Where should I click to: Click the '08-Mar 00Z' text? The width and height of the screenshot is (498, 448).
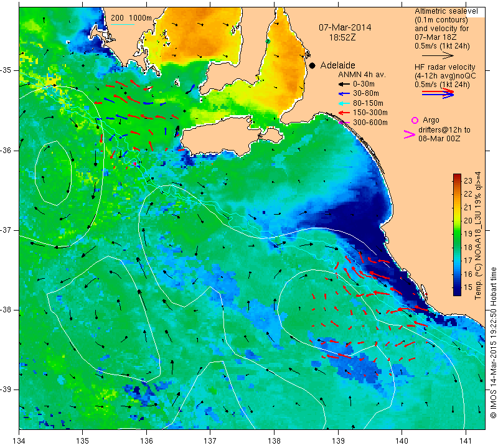[x=439, y=139]
